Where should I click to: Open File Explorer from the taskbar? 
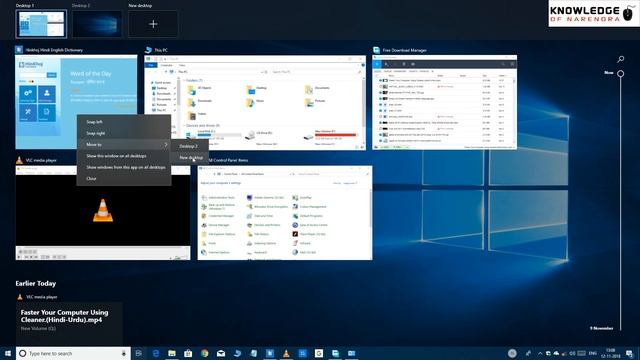point(172,353)
